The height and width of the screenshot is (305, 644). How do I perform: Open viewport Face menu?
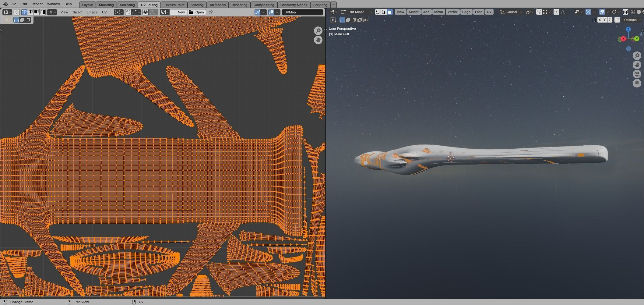point(479,12)
